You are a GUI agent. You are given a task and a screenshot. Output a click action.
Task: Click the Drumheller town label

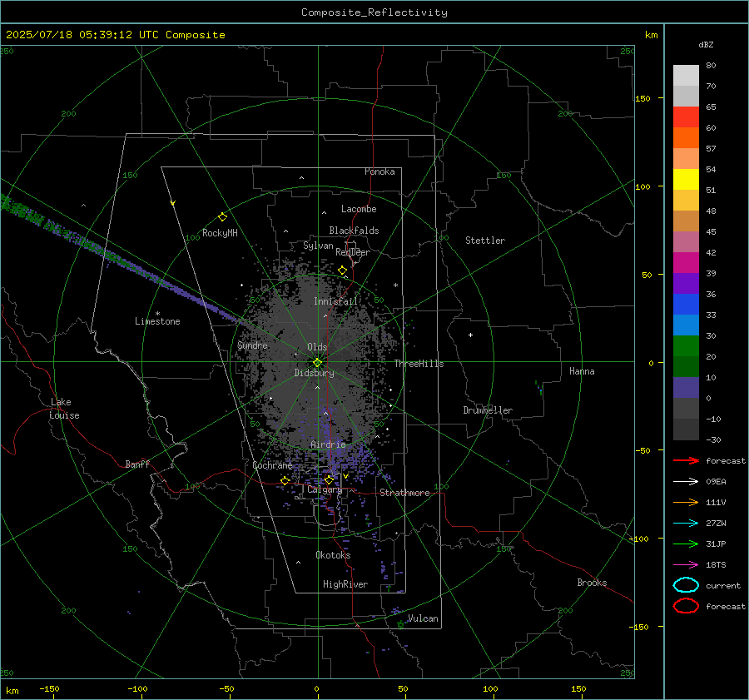pos(488,410)
